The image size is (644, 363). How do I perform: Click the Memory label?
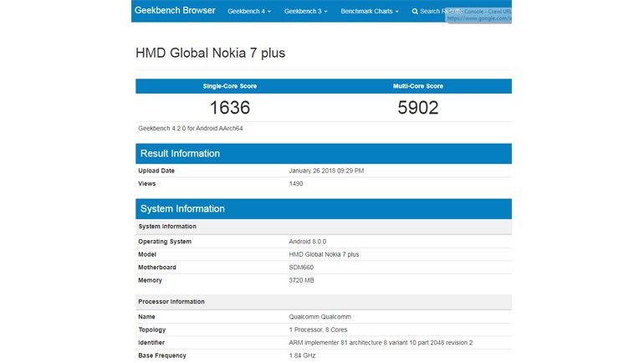[150, 280]
